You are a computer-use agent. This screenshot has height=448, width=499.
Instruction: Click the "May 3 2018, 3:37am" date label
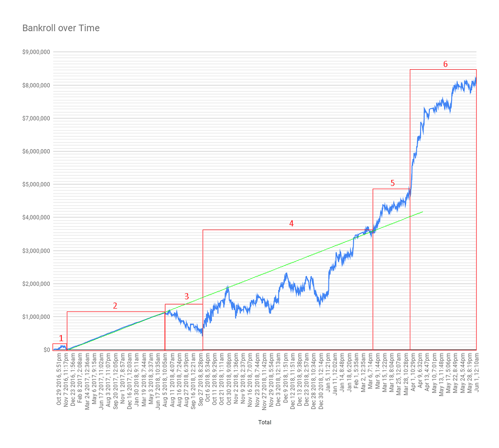point(151,378)
